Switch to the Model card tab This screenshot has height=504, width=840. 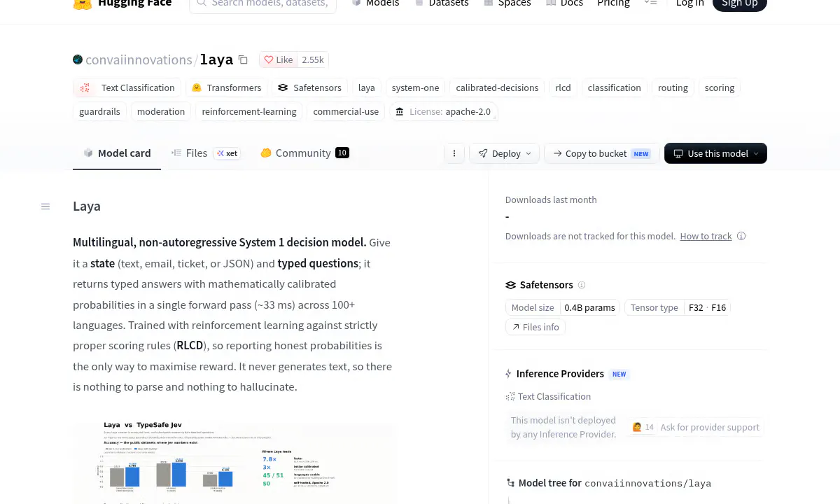click(117, 153)
